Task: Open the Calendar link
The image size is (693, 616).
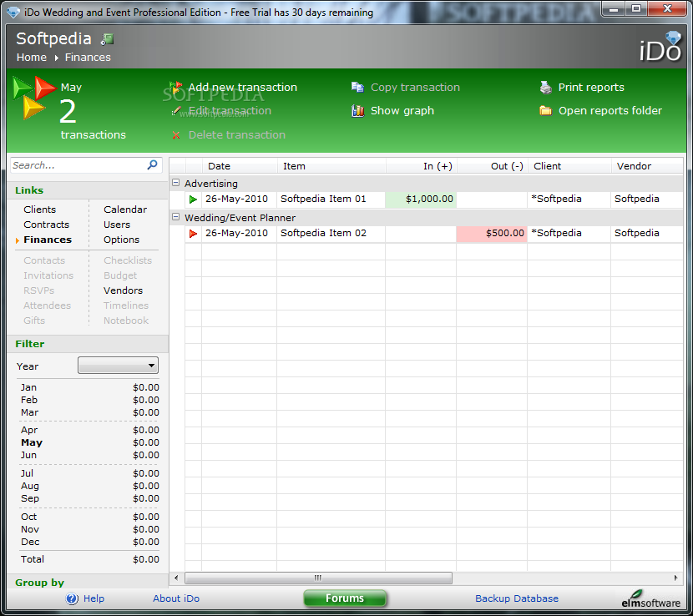Action: tap(125, 210)
